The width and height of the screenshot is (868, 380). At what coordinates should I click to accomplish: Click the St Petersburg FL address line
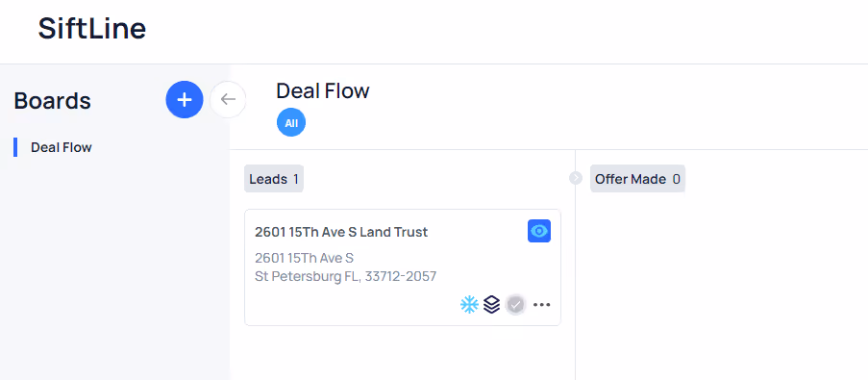coord(345,276)
